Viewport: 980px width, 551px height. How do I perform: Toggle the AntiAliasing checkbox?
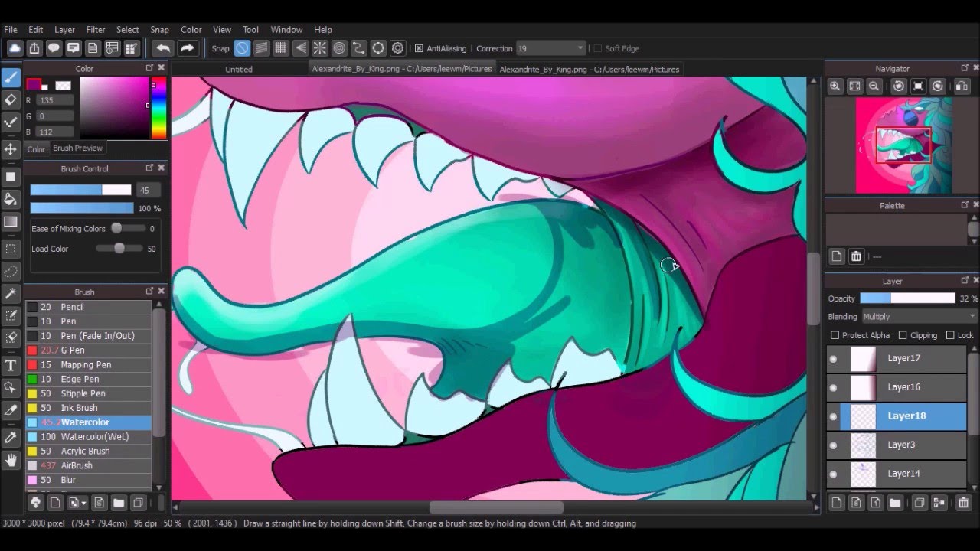[x=419, y=48]
